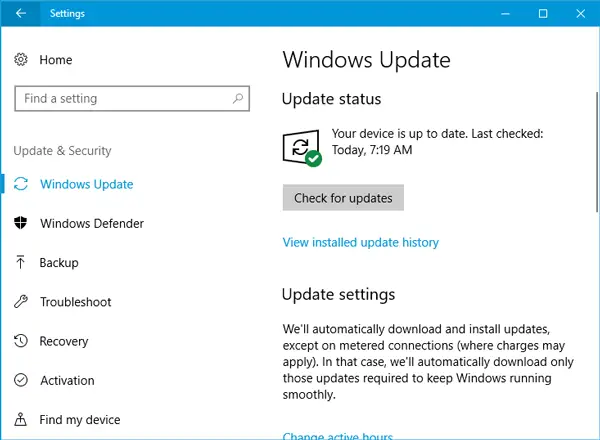The image size is (600, 440).
Task: Select Windows Update in the sidebar
Action: click(86, 184)
